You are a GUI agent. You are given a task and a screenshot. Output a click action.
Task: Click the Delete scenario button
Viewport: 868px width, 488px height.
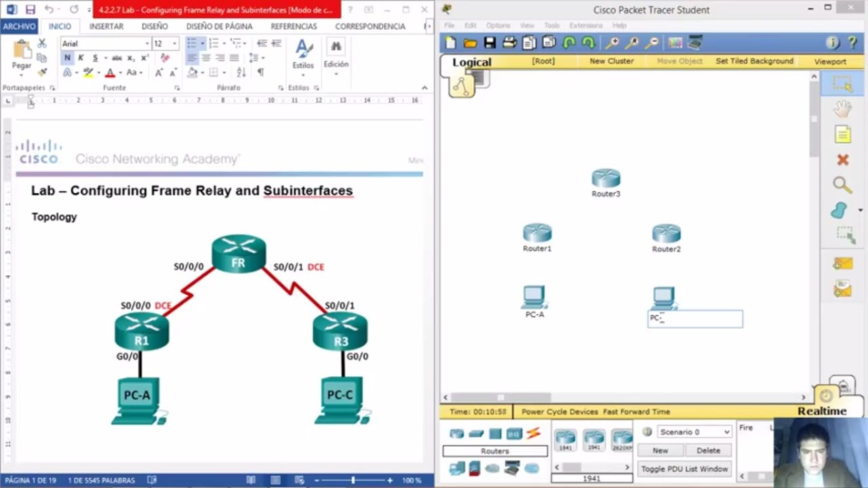[x=708, y=450]
